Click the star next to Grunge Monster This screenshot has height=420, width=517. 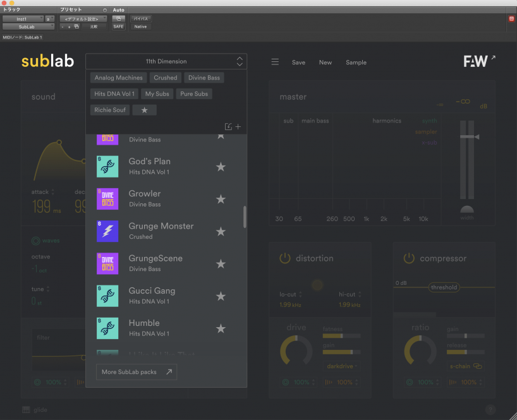pyautogui.click(x=221, y=232)
